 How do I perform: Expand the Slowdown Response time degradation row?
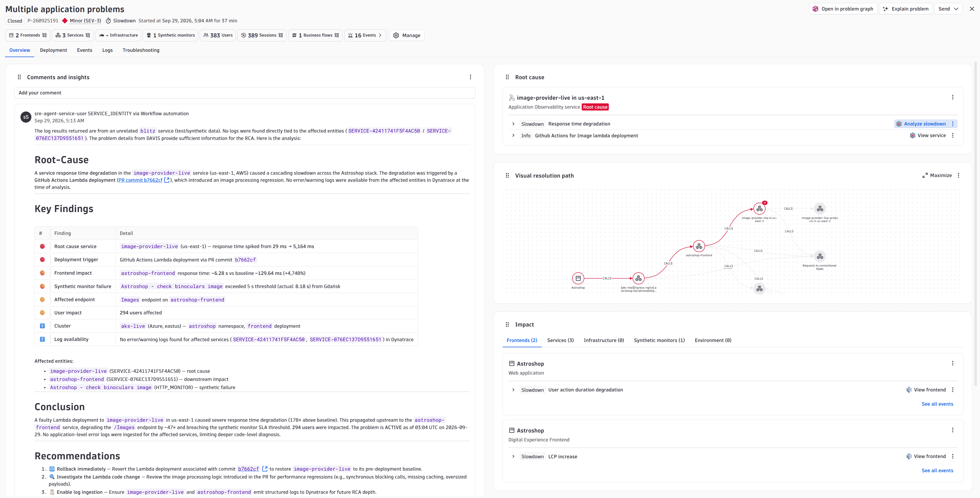[513, 124]
